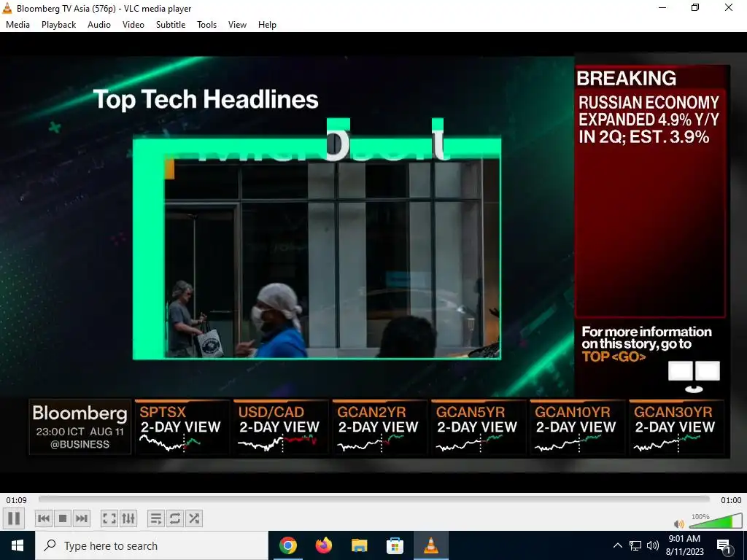Click the VLC taskbar icon
Screen dimensions: 747x560
[430, 545]
